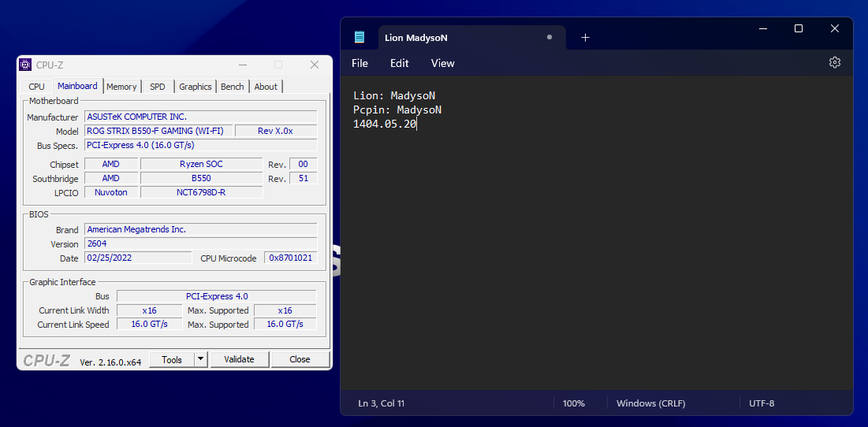Maximize the Notepad window

799,29
